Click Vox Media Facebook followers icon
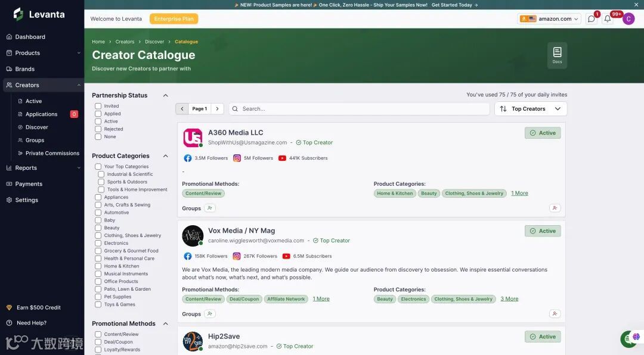Image resolution: width=644 pixels, height=355 pixels. coord(188,256)
